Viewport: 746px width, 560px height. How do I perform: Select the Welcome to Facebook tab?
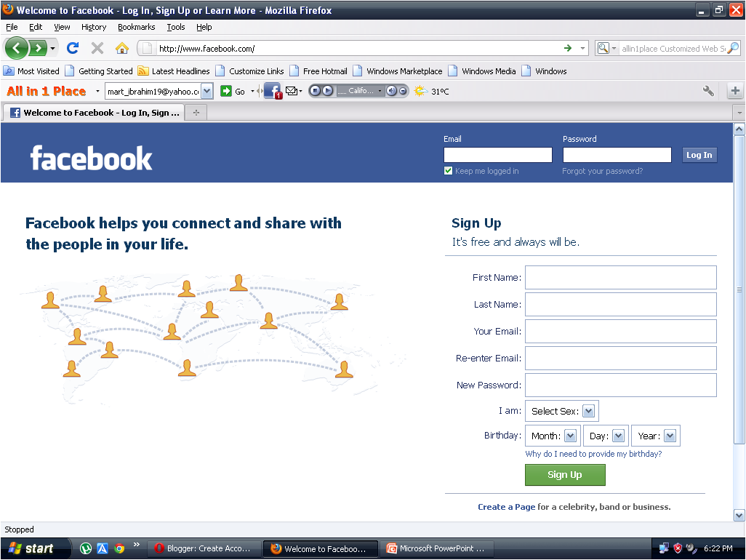pyautogui.click(x=95, y=113)
